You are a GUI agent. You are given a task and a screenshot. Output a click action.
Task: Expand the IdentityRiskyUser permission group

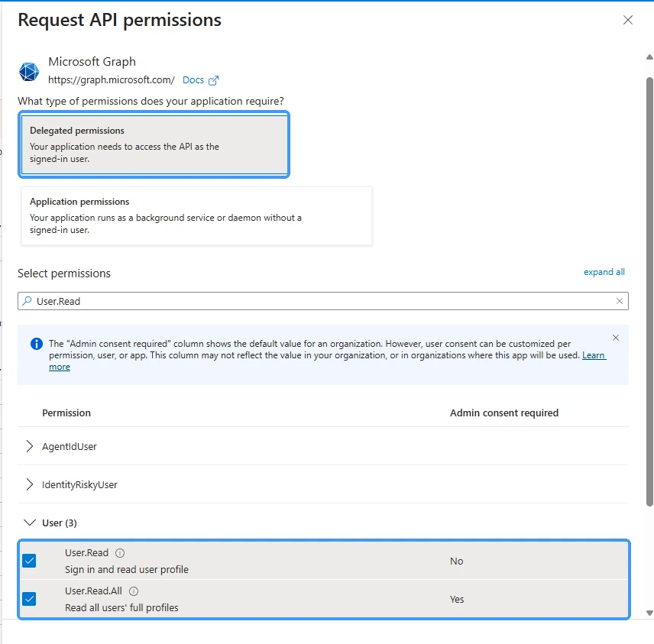coord(29,484)
